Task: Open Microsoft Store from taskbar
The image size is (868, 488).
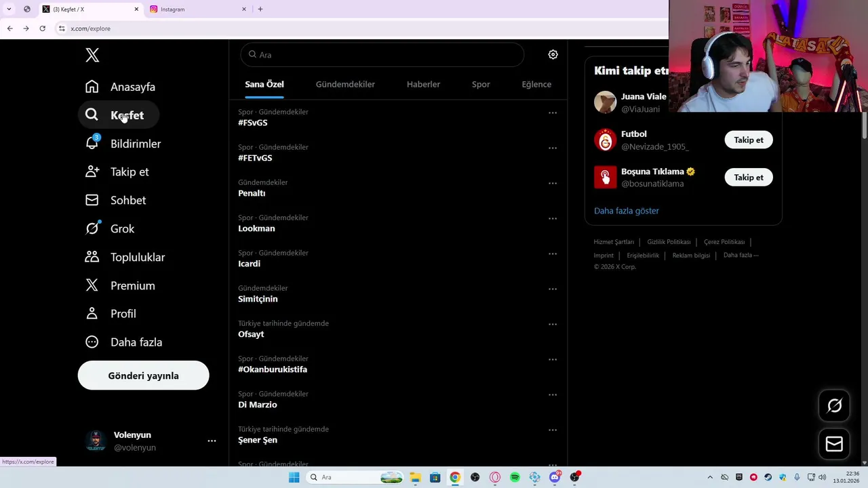Action: tap(435, 477)
